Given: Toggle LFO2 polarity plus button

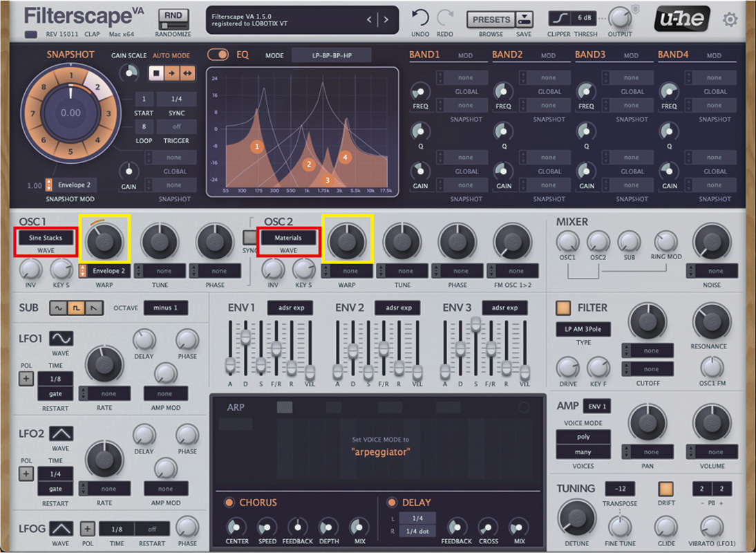Looking at the screenshot, I should (x=26, y=474).
